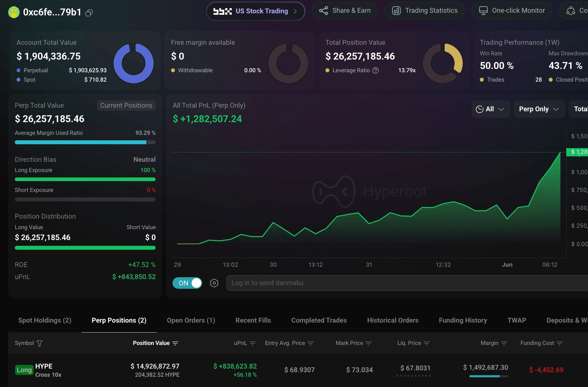The height and width of the screenshot is (387, 588).
Task: Expand the Perp Only dropdown
Action: click(539, 109)
